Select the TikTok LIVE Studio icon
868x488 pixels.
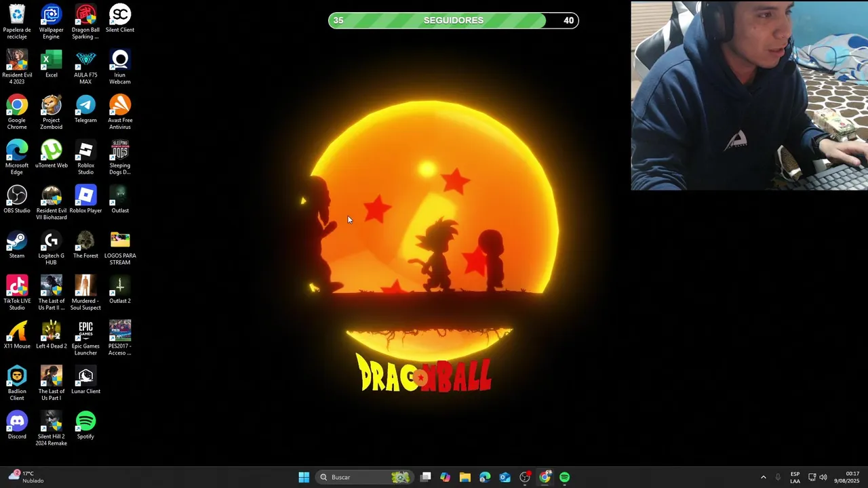17,293
